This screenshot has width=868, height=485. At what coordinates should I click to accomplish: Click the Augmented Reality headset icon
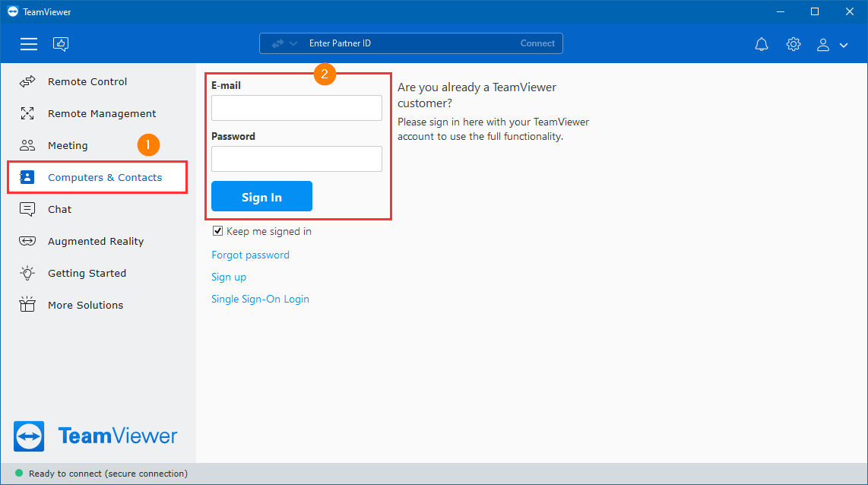point(27,242)
